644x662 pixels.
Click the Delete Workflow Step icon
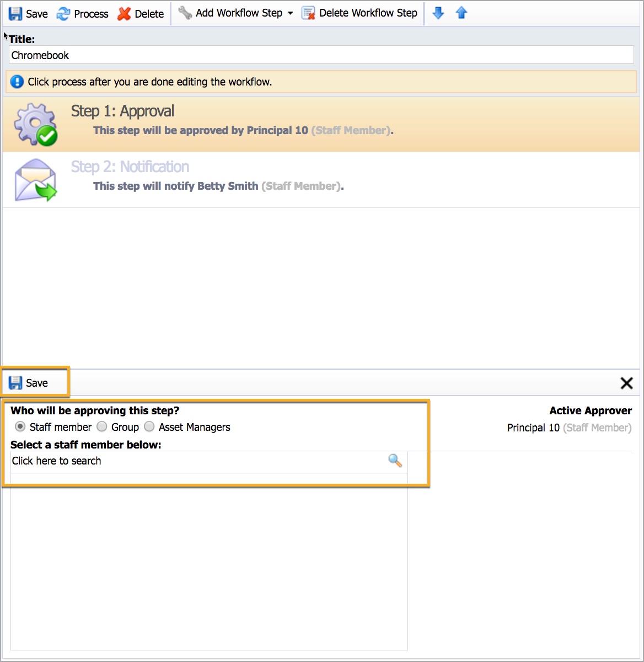pyautogui.click(x=308, y=13)
